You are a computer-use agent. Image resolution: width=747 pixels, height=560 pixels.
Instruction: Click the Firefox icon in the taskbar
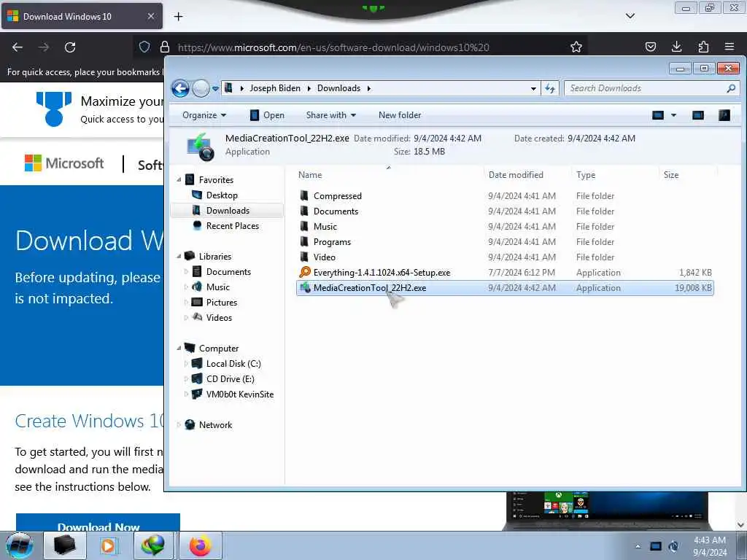(200, 545)
